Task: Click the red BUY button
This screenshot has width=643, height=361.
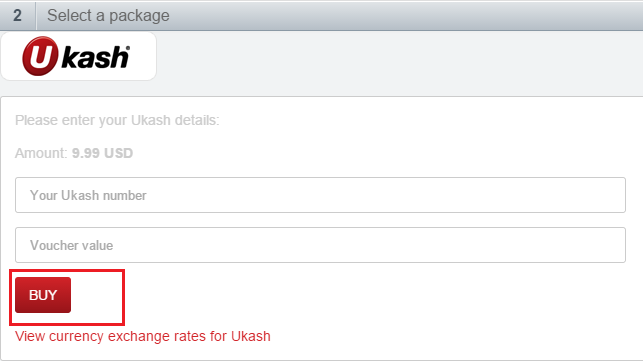Action: (43, 295)
